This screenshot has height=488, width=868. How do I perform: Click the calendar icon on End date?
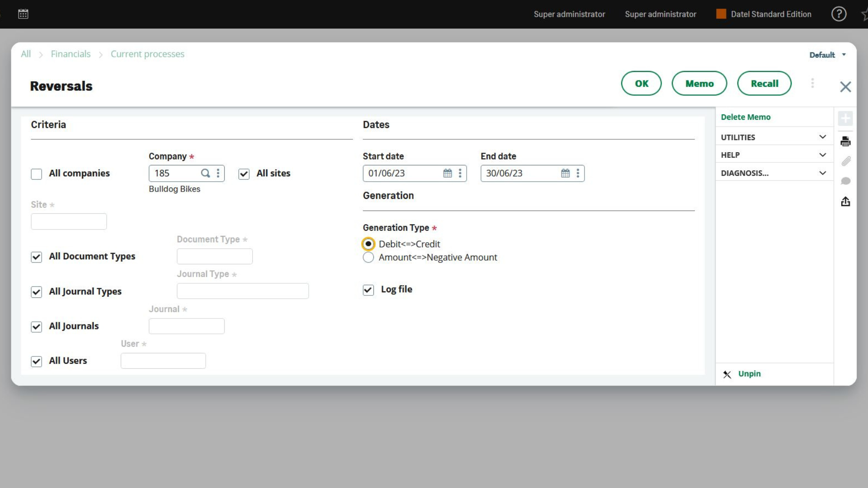click(565, 174)
